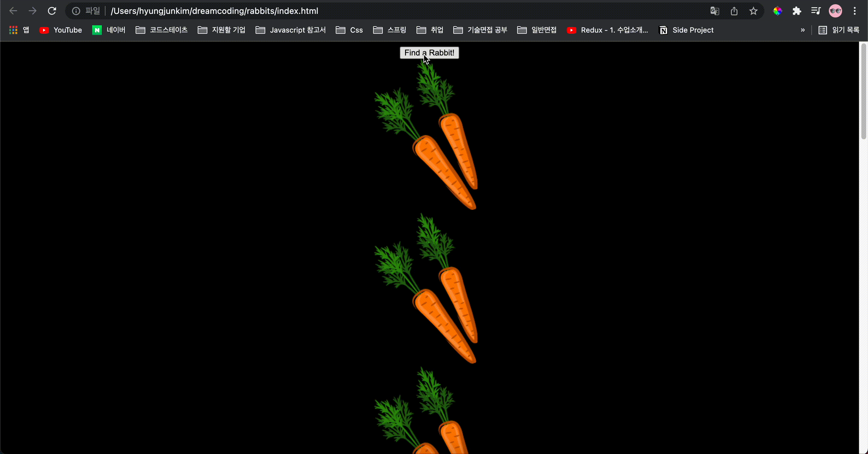868x454 pixels.
Task: Open the Google Translate page icon
Action: click(x=714, y=11)
